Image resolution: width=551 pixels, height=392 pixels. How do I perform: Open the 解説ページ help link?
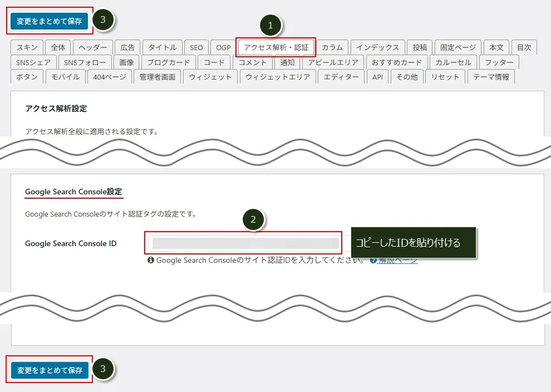coord(397,260)
